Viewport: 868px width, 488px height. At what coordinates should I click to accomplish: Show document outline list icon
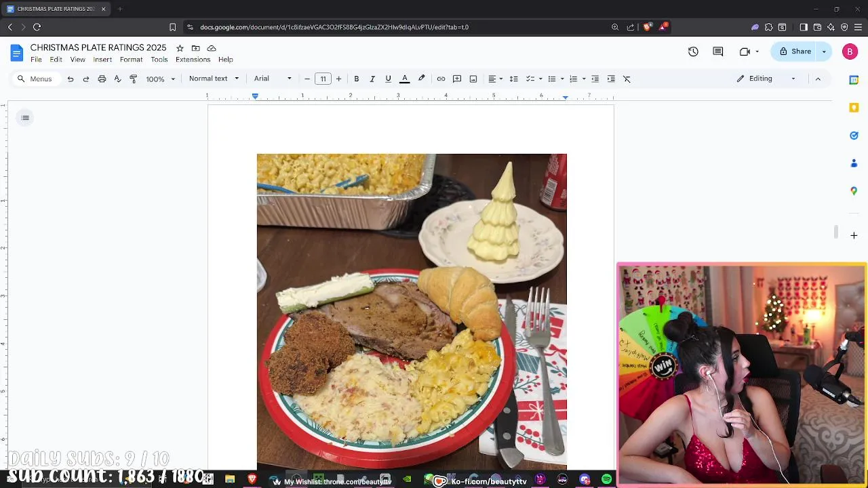pyautogui.click(x=25, y=118)
